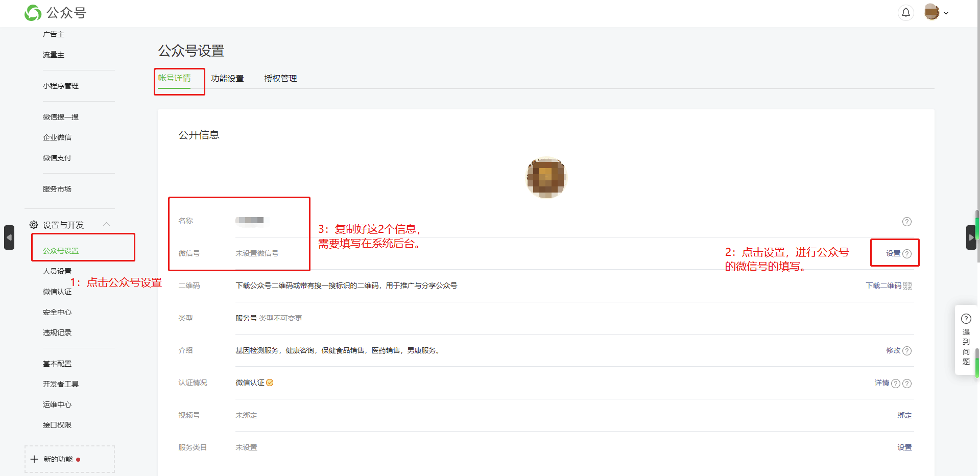Click the plus icon for 新的功能

click(34, 459)
